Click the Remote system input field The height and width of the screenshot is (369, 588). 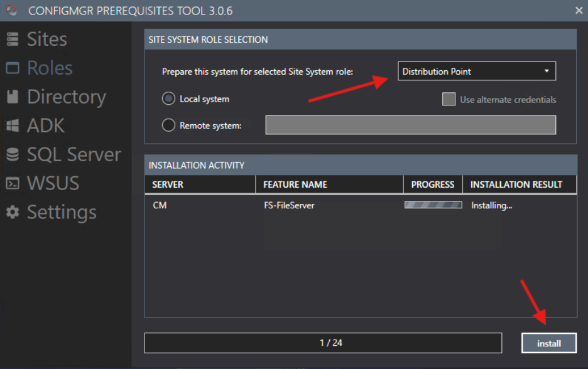pos(410,125)
